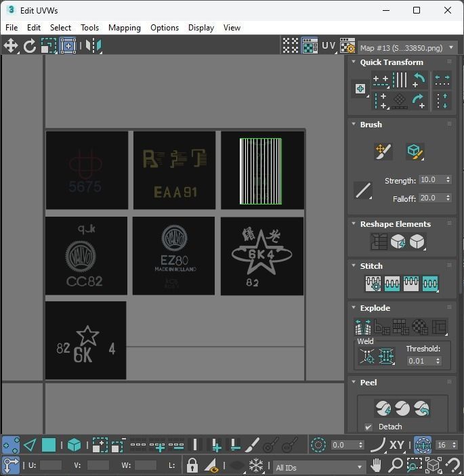Select the Pan View hand tool
Viewport: 464px width, 476px height.
click(376, 464)
